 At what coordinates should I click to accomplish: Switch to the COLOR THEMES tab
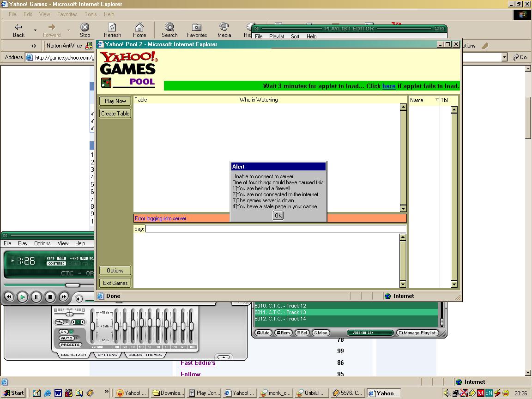[x=145, y=355]
